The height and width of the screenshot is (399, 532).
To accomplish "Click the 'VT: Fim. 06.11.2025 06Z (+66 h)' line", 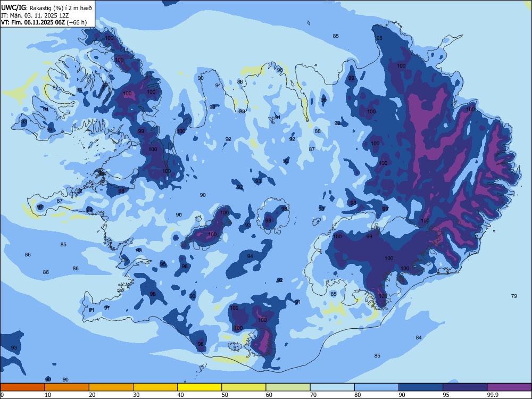I will (44, 22).
